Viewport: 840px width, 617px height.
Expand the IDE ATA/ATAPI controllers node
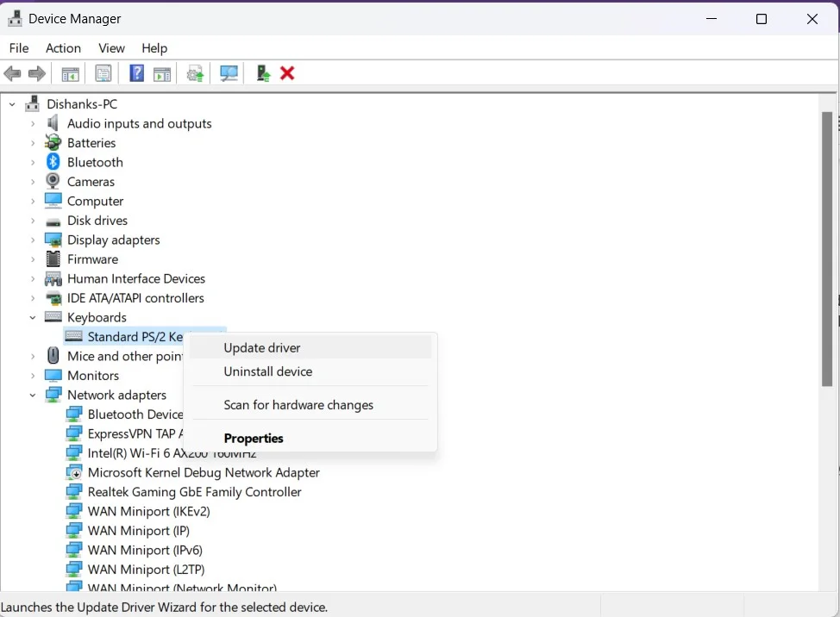tap(33, 298)
